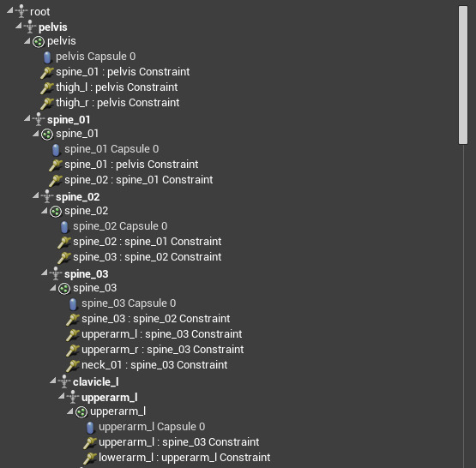Collapse the clavicle_l bone node
The width and height of the screenshot is (476, 468).
[x=53, y=381]
